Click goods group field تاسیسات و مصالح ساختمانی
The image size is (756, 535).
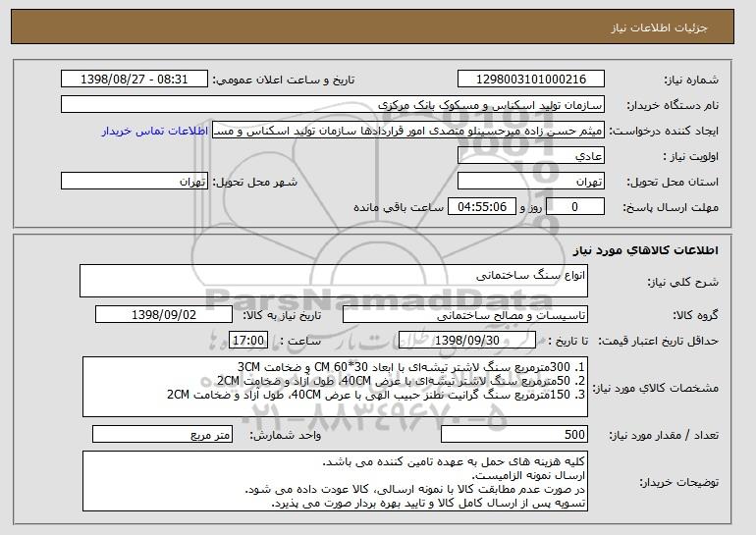pyautogui.click(x=465, y=315)
